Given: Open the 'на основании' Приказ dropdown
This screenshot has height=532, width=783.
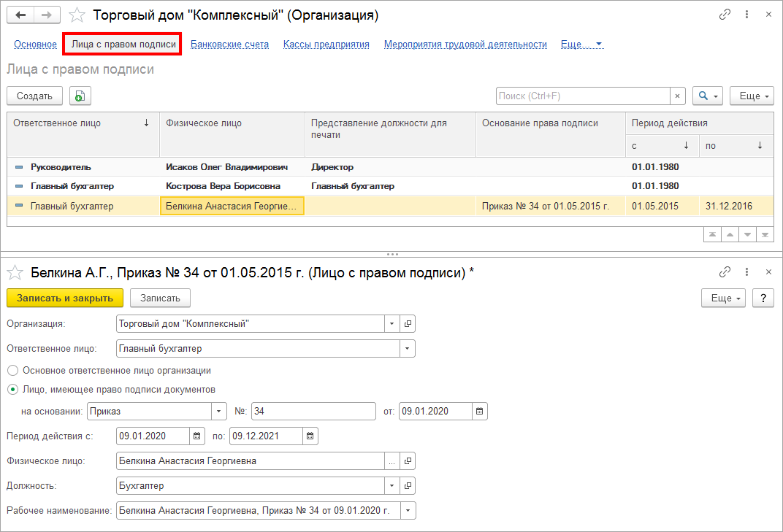Looking at the screenshot, I should [219, 412].
